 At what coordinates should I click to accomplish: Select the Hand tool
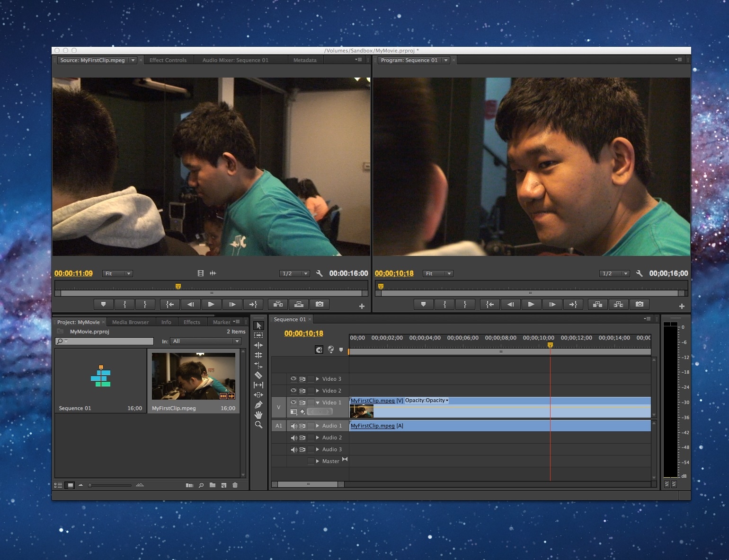coord(258,415)
